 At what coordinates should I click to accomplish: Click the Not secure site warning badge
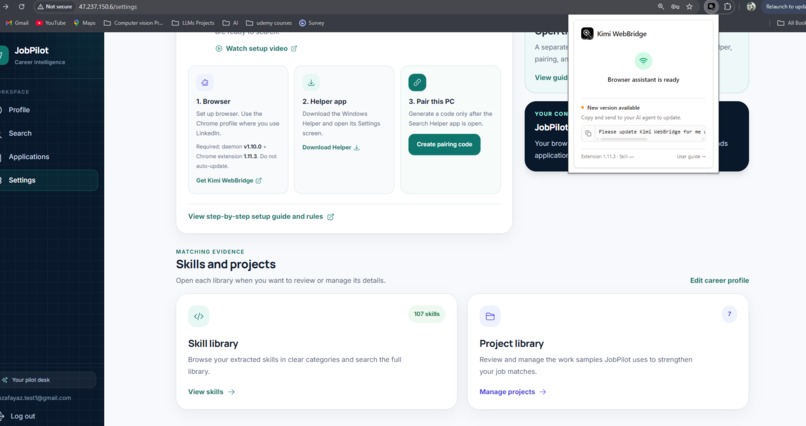click(54, 7)
